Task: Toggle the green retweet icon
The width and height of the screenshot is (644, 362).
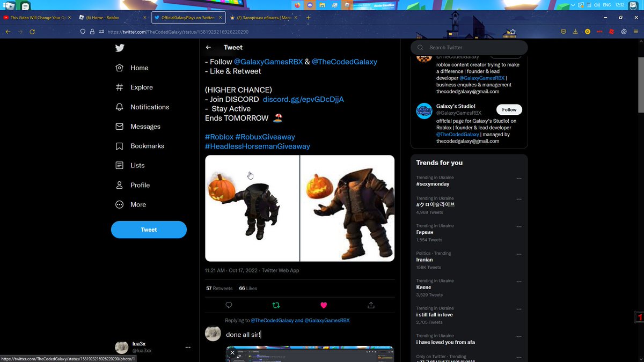Action: pos(276,305)
